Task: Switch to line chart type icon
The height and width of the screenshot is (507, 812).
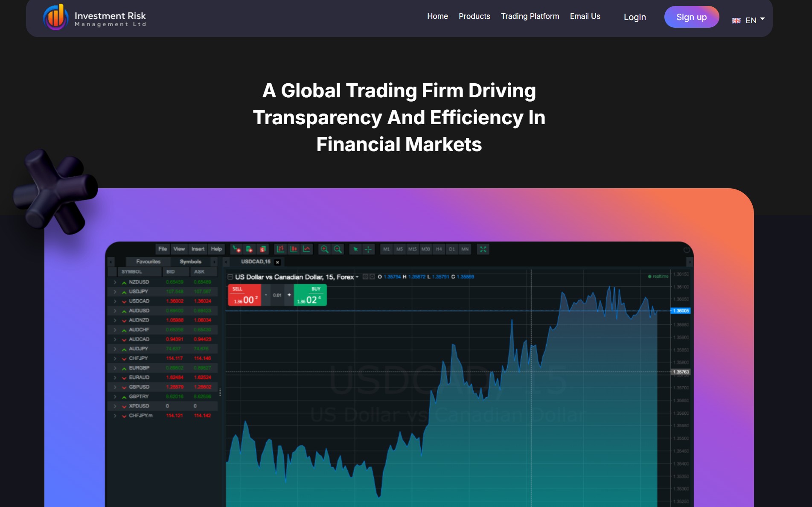Action: tap(306, 249)
